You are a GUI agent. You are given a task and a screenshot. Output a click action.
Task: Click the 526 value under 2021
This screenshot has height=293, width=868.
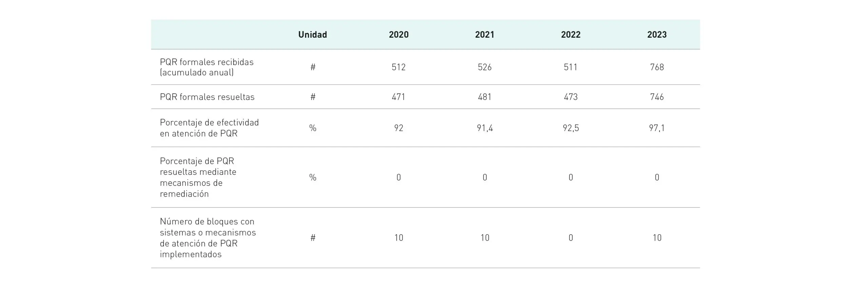coord(485,67)
